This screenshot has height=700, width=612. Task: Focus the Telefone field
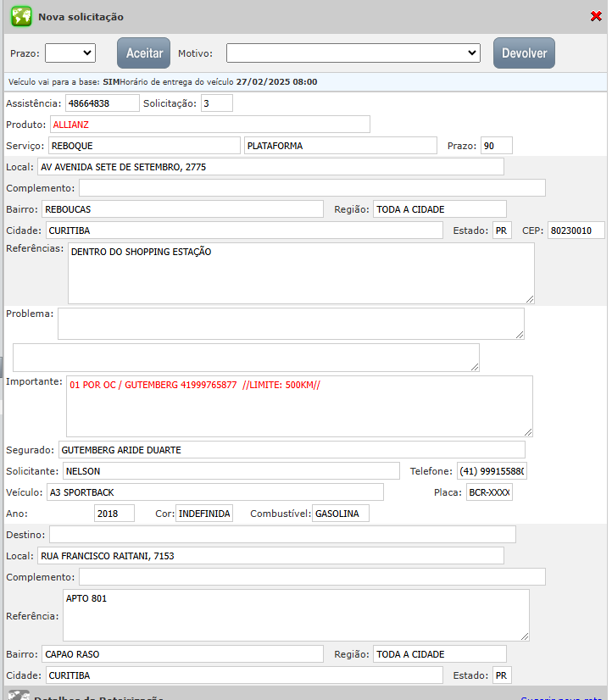click(x=492, y=471)
